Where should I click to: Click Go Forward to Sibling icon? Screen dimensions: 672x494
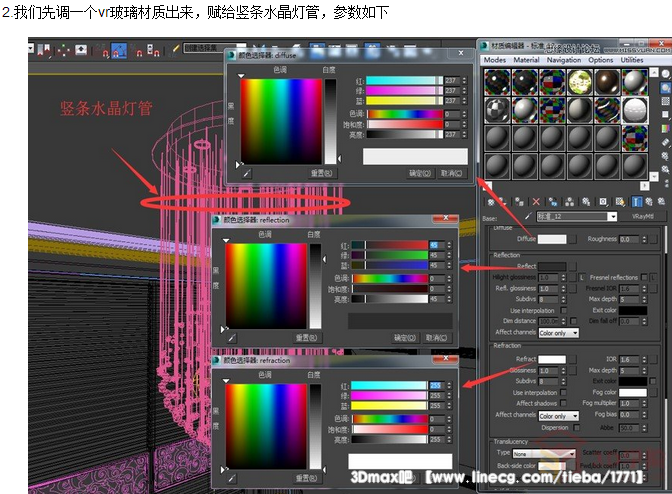click(661, 202)
